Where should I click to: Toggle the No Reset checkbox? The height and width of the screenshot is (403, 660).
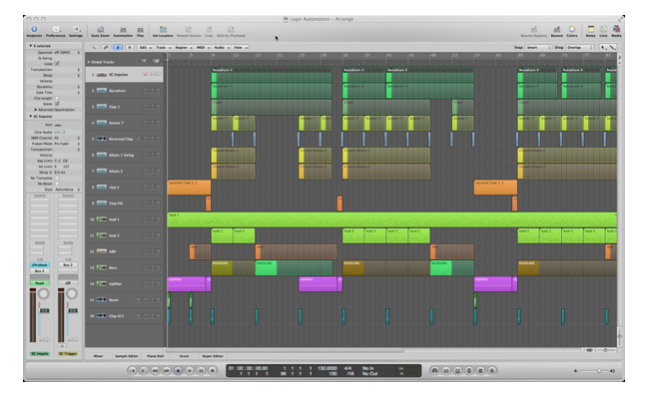pos(57,184)
